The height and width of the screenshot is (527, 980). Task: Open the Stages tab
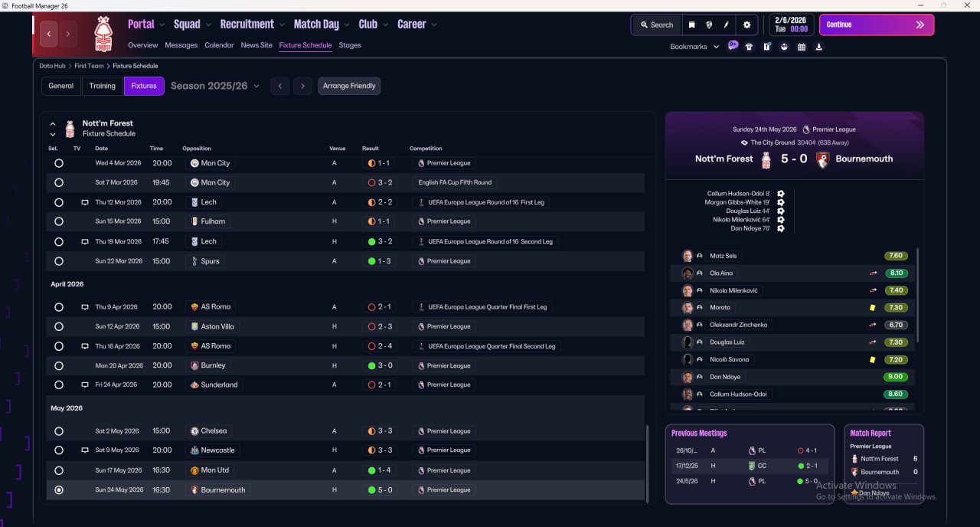350,45
